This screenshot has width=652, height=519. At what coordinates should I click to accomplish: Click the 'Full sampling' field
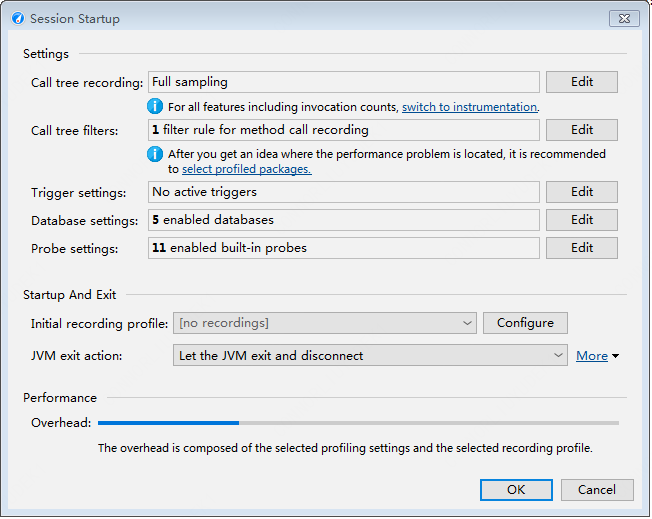point(344,82)
